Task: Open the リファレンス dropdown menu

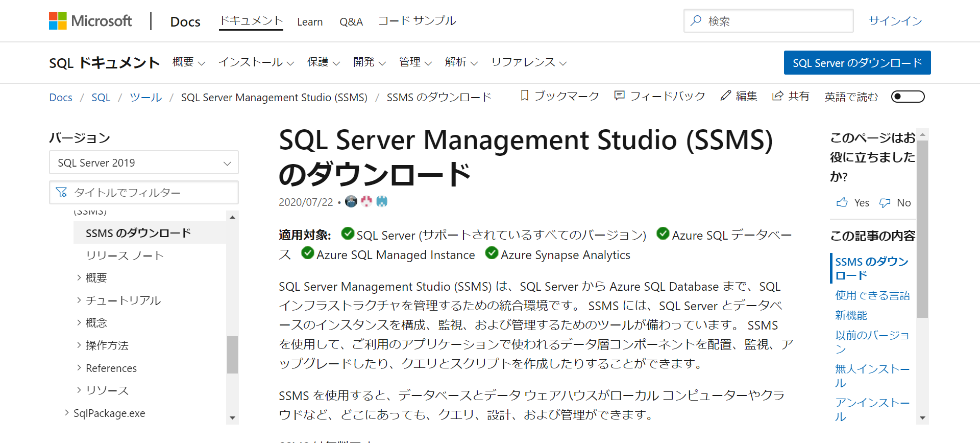Action: pyautogui.click(x=529, y=62)
